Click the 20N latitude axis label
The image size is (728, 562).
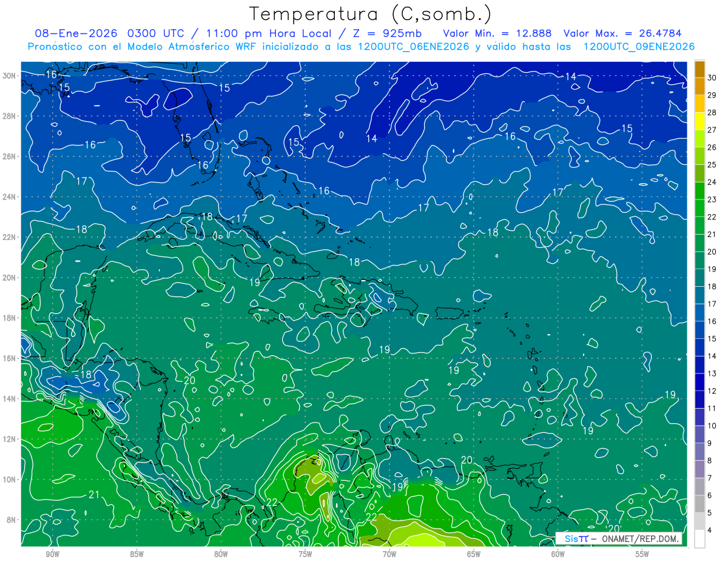point(9,278)
